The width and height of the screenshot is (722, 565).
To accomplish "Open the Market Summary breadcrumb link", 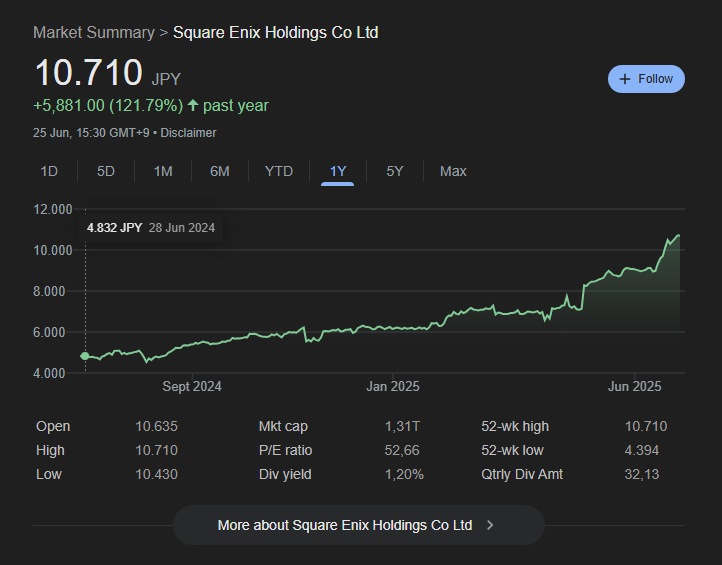I will click(x=94, y=33).
